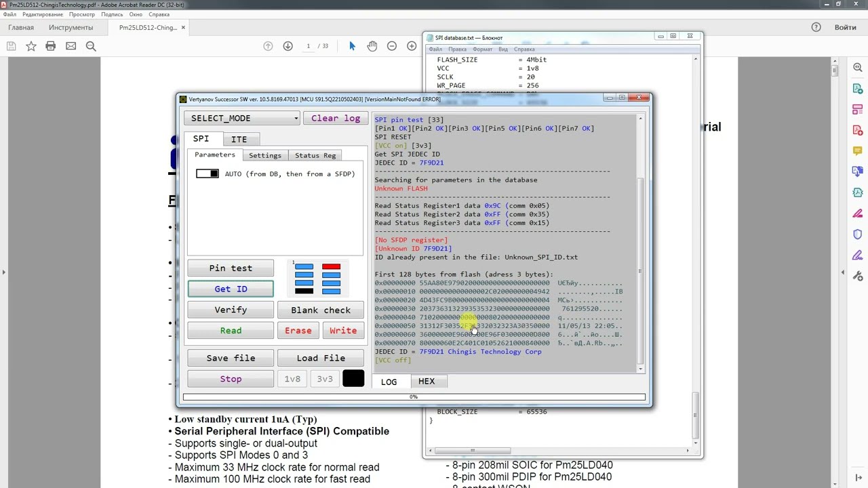Click the Pin test button
This screenshot has height=488, width=868.
point(231,268)
